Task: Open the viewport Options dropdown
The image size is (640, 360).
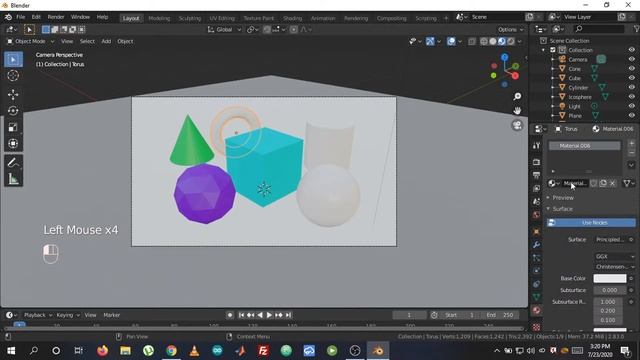Action: pos(510,29)
